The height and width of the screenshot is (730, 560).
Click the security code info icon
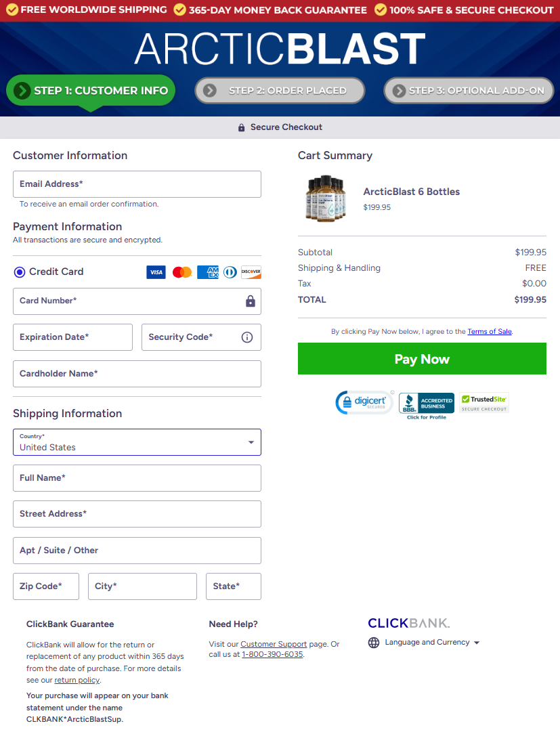pyautogui.click(x=247, y=337)
